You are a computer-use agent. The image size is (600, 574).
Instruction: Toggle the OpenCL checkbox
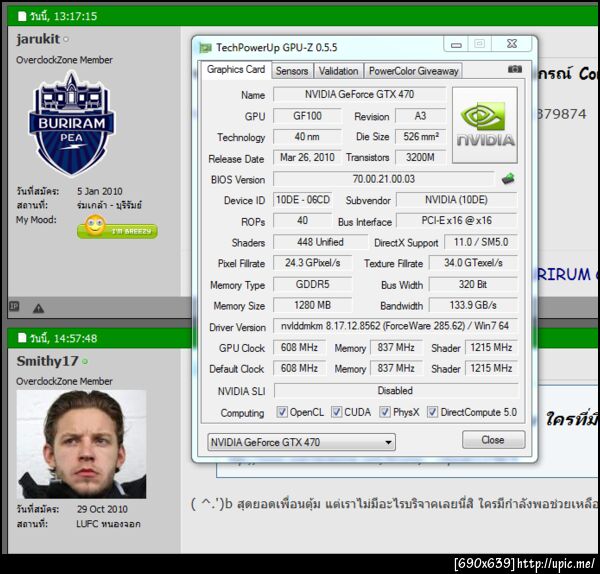[x=282, y=412]
